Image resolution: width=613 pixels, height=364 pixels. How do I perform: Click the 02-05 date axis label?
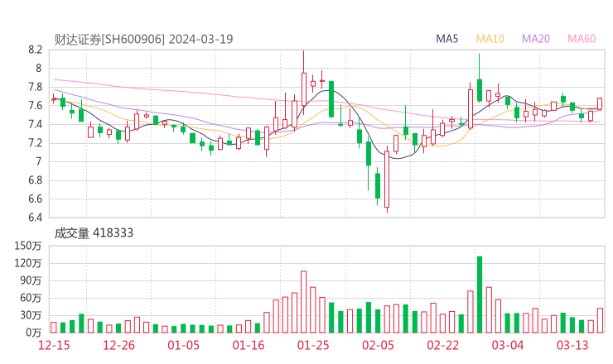(x=378, y=345)
